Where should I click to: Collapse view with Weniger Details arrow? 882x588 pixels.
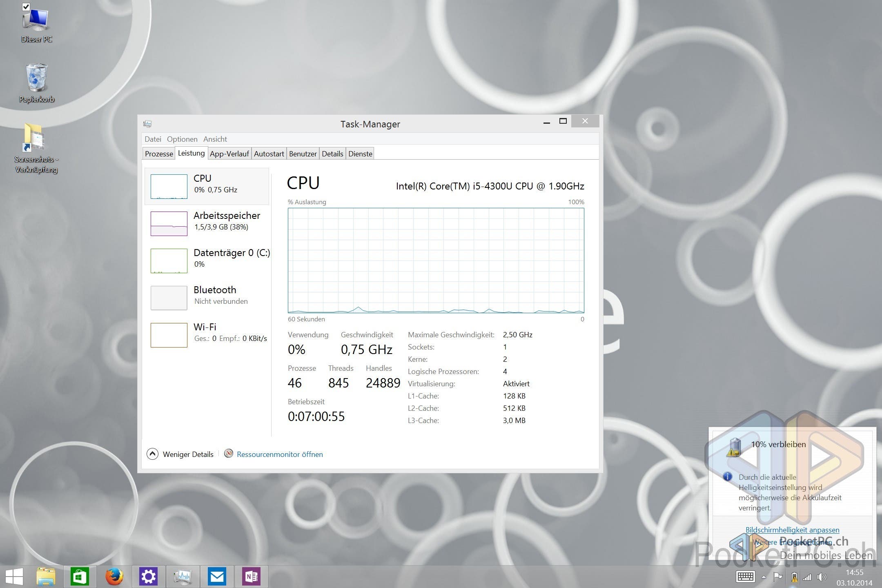click(152, 454)
